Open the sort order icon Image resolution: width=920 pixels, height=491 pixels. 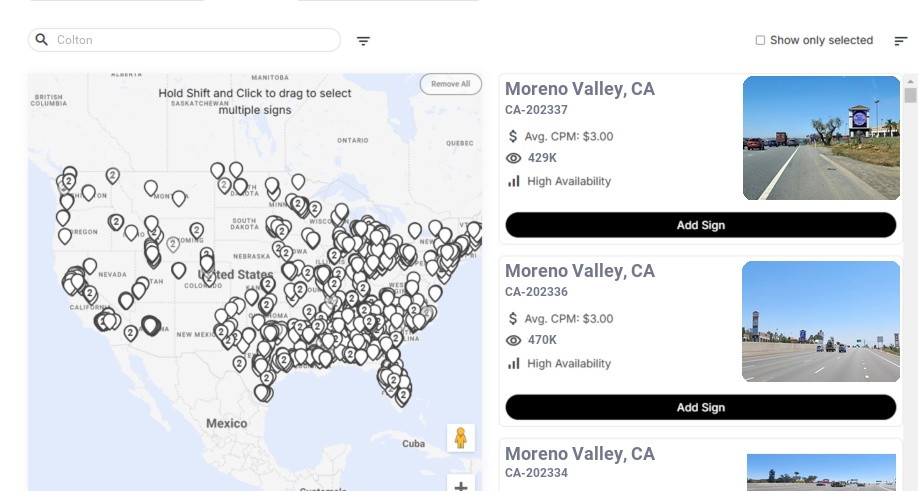pos(900,41)
